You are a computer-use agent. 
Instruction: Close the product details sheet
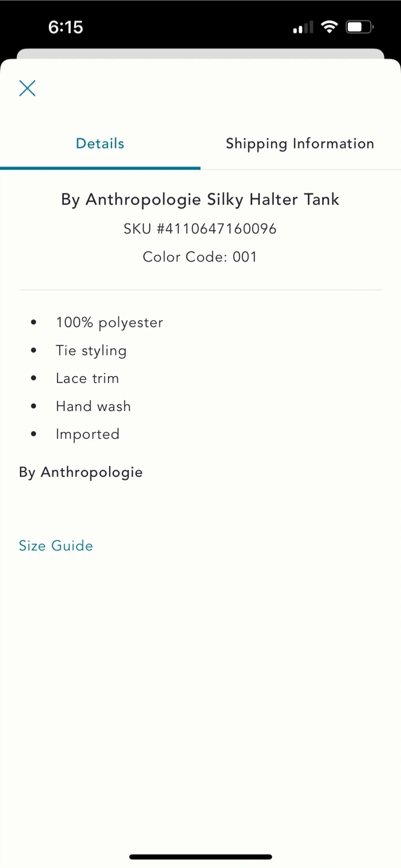tap(27, 88)
